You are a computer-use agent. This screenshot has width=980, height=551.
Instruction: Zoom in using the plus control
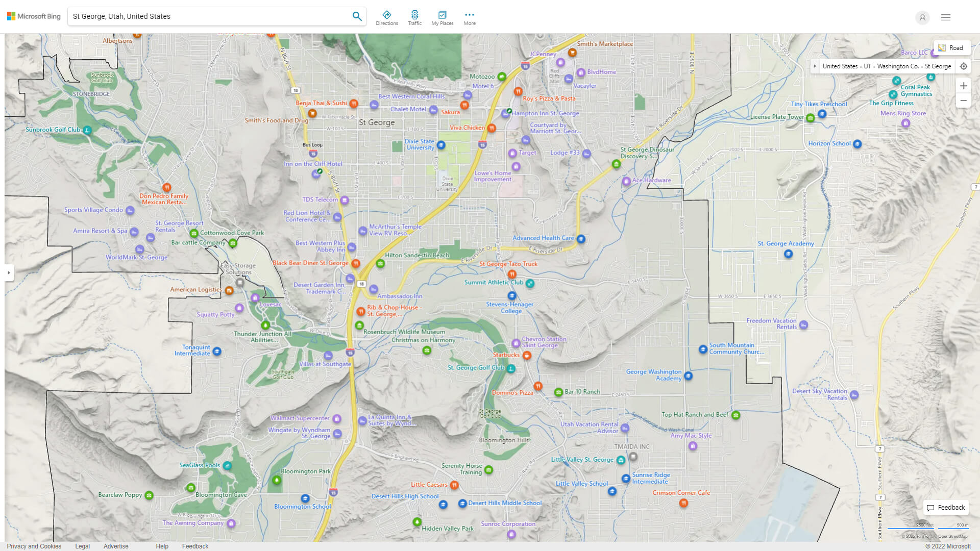964,86
